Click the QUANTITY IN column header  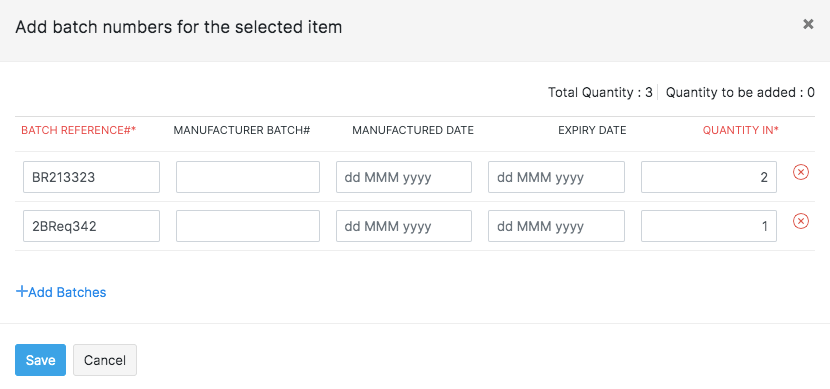(x=741, y=130)
